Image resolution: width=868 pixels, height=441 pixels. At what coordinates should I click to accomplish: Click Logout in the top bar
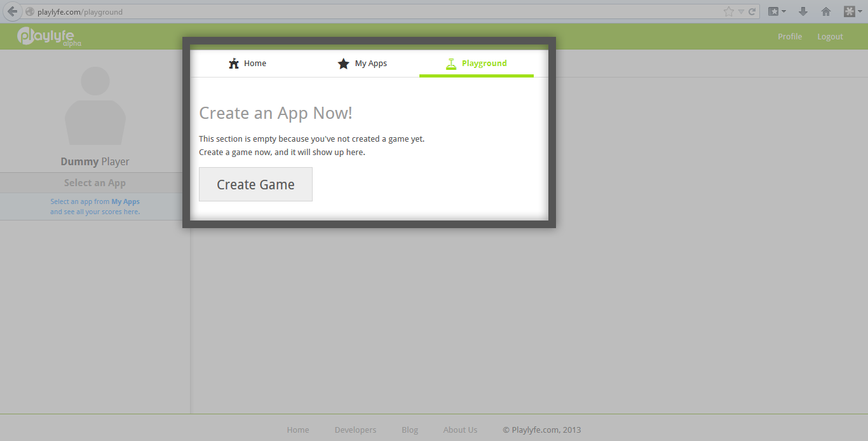pyautogui.click(x=830, y=36)
